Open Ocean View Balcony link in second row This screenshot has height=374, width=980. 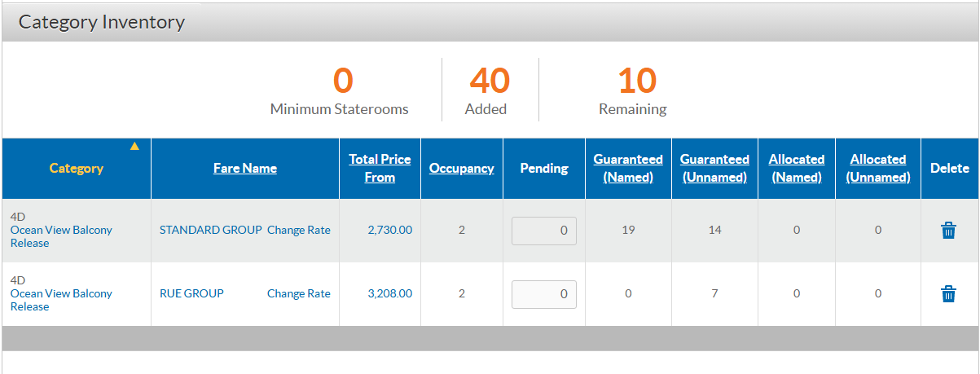61,294
